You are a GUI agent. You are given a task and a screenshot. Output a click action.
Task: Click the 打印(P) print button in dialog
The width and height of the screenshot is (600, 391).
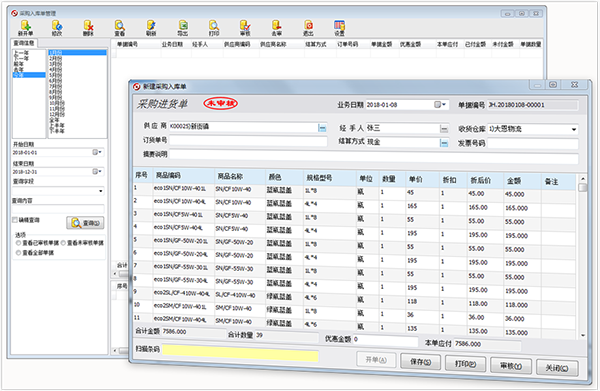pos(465,364)
